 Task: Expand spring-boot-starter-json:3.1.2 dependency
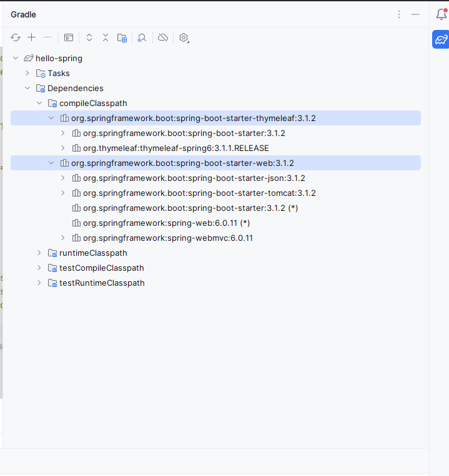pyautogui.click(x=63, y=178)
